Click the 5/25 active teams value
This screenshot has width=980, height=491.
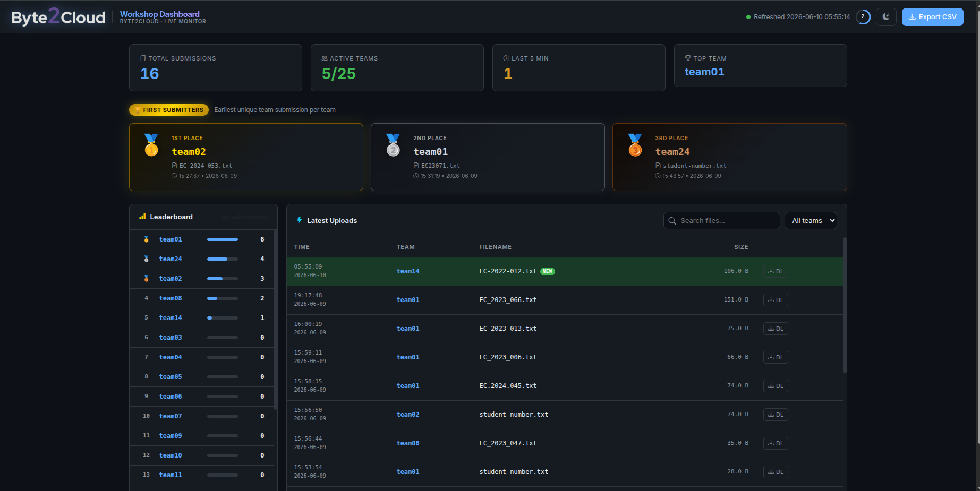339,74
